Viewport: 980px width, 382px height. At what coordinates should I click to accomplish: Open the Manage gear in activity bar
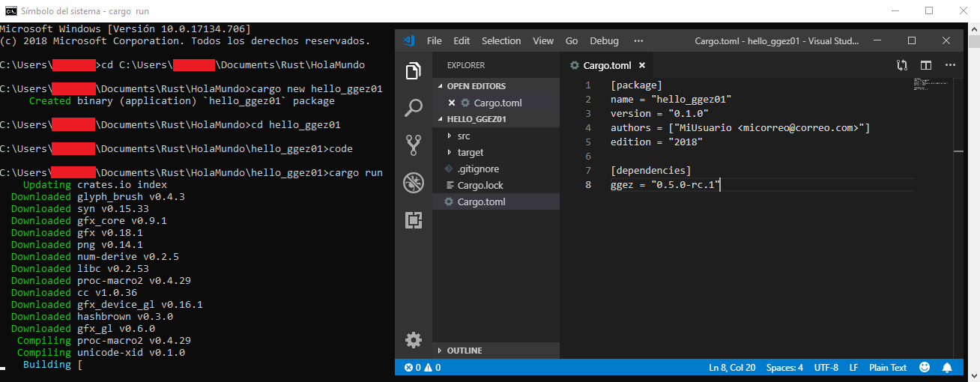click(x=413, y=340)
